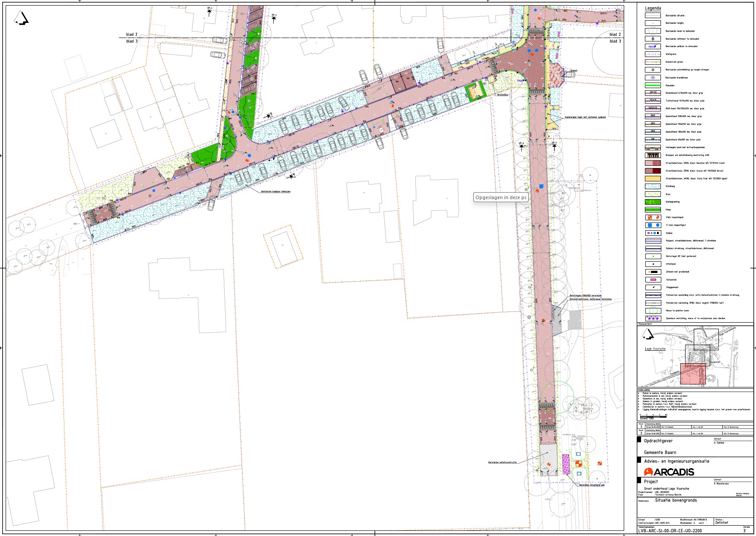Click the 'Situatie bovengronds' title text
This screenshot has height=536, width=756.
676,500
